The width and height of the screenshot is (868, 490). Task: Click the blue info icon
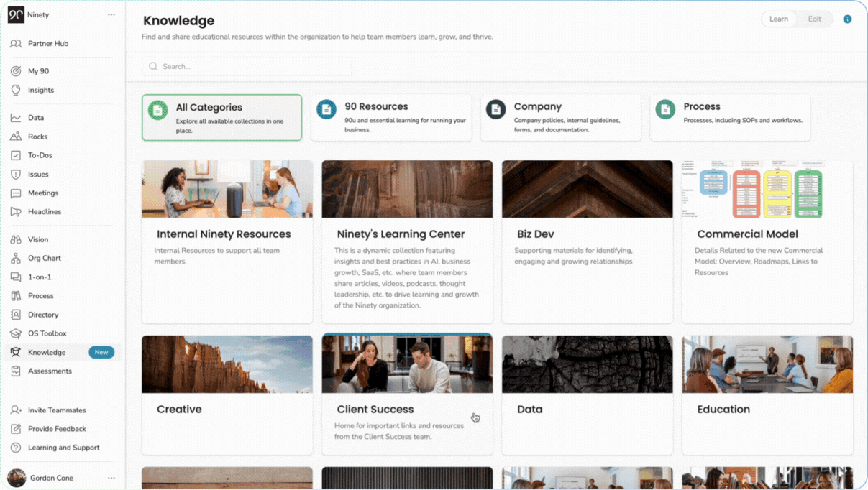pyautogui.click(x=847, y=19)
